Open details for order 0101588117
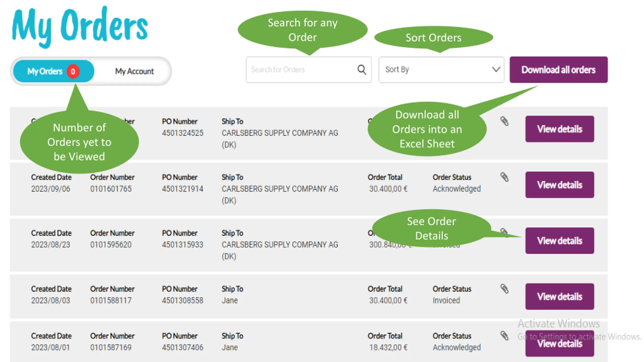Screen dimensions: 644x362 [559, 296]
